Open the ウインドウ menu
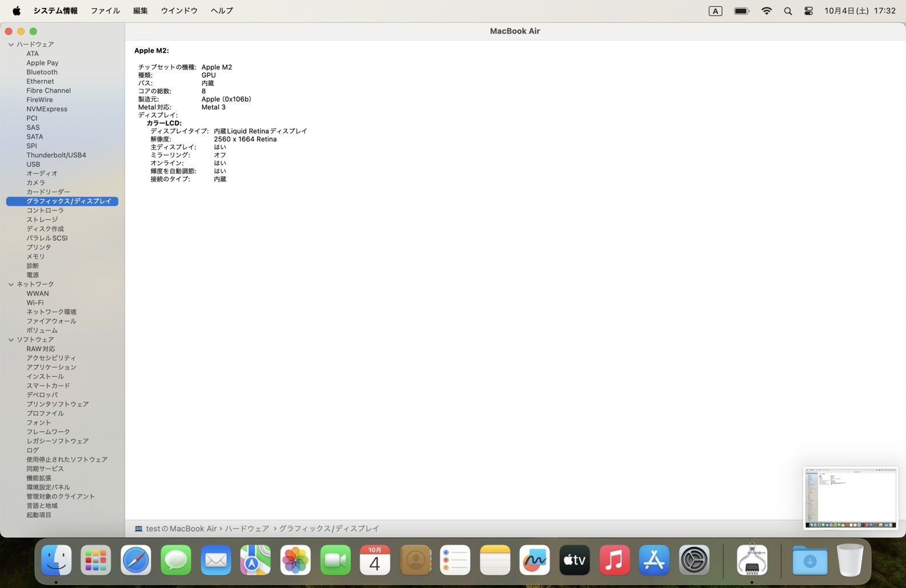The width and height of the screenshot is (906, 588). pos(179,11)
